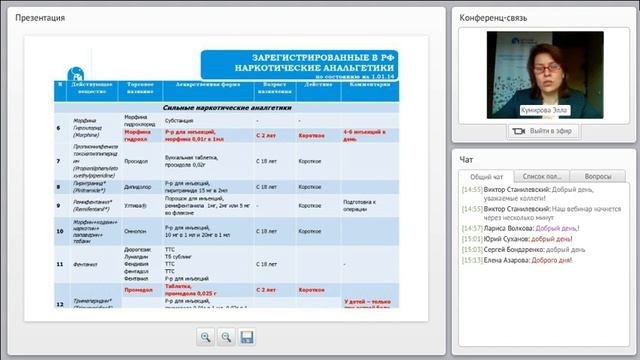Click the Просидол cell in row 7

click(x=136, y=161)
